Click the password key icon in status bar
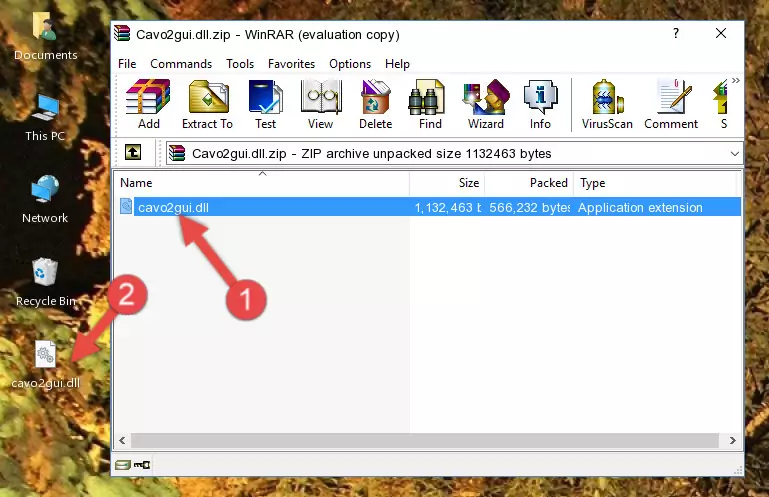The width and height of the screenshot is (769, 497). pos(142,465)
